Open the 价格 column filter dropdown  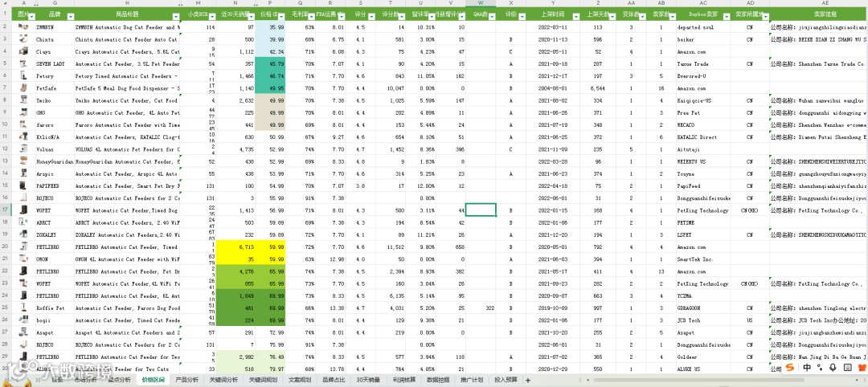point(282,17)
